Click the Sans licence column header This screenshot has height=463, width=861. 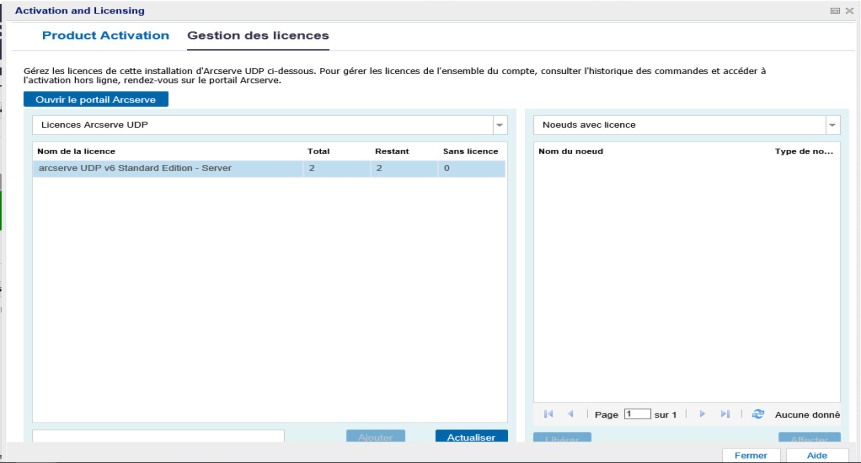point(471,151)
